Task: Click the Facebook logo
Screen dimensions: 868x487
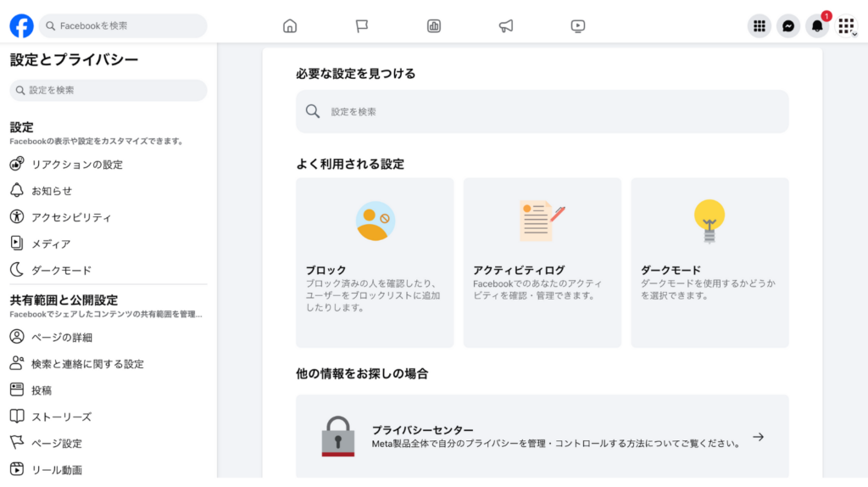Action: pyautogui.click(x=21, y=26)
